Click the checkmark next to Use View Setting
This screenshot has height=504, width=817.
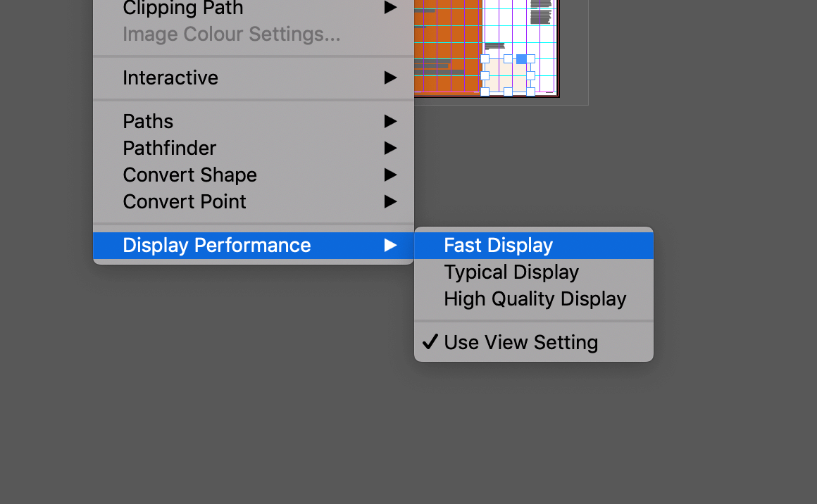click(x=430, y=343)
